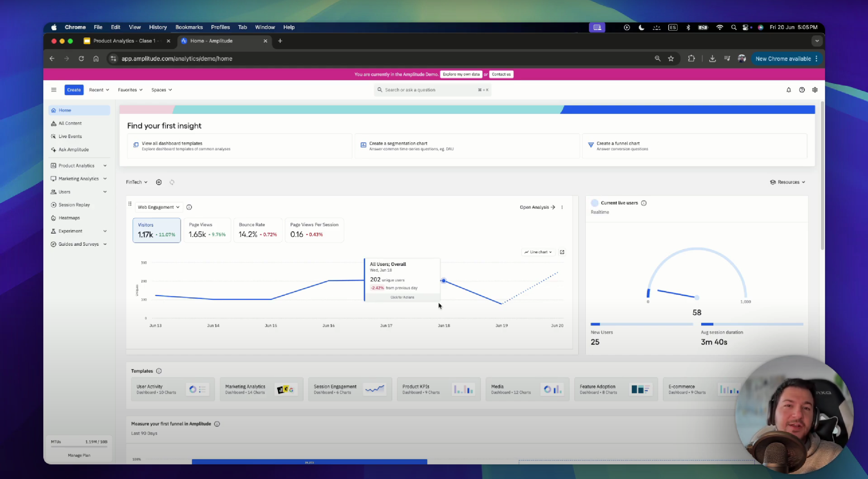
Task: Click Contact us button in banner
Action: [x=501, y=74]
